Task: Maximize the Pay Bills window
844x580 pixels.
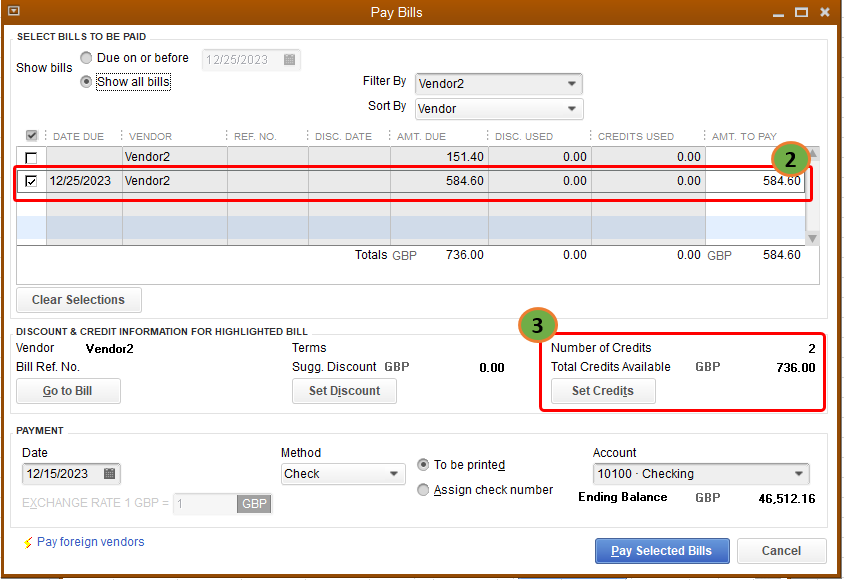Action: (801, 12)
